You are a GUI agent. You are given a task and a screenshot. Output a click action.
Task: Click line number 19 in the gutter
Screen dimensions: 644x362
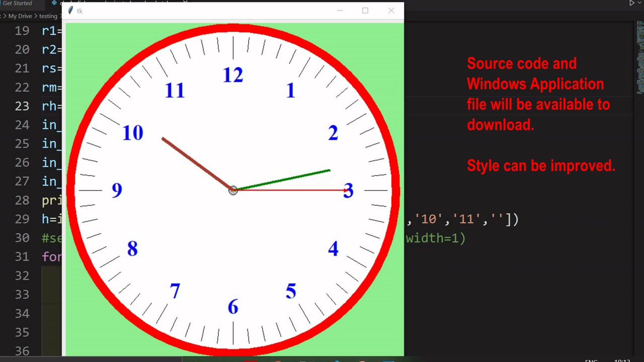[x=22, y=31]
